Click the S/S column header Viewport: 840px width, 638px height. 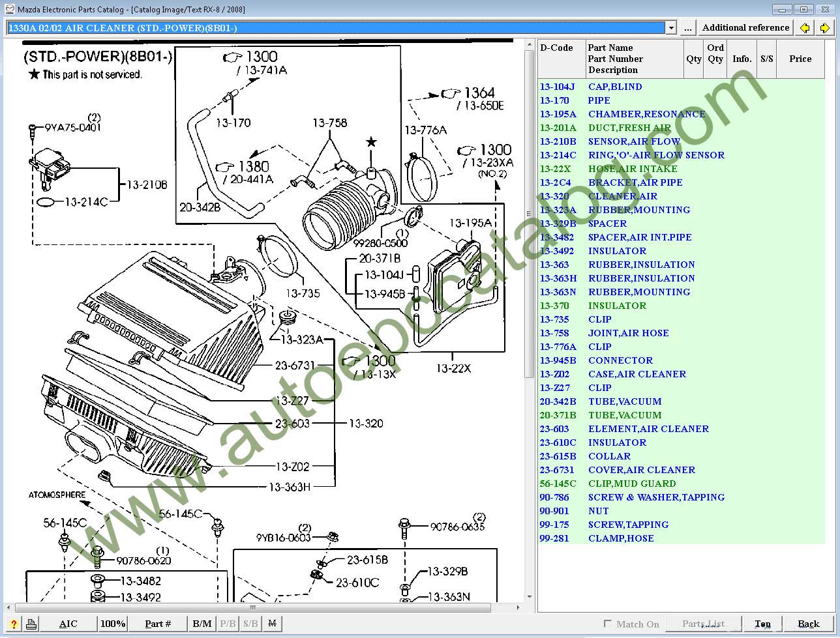pyautogui.click(x=767, y=59)
